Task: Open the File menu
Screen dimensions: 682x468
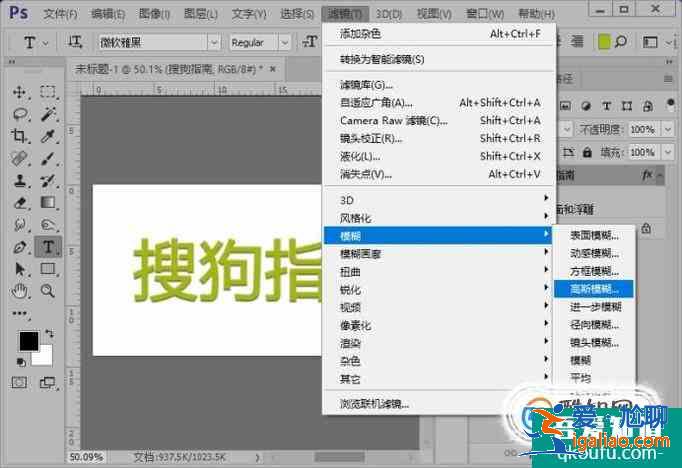Action: [x=60, y=14]
